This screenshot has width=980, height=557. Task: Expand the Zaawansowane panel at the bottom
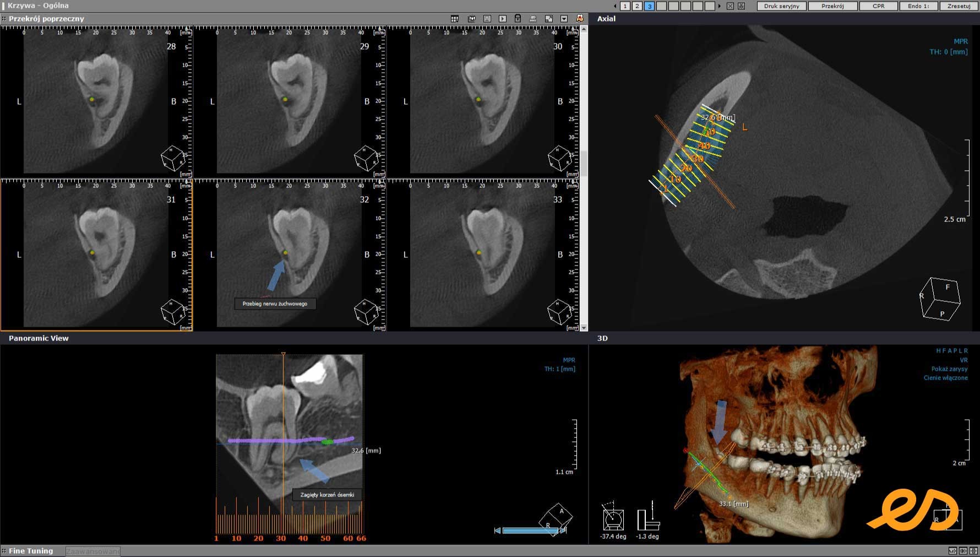click(92, 550)
